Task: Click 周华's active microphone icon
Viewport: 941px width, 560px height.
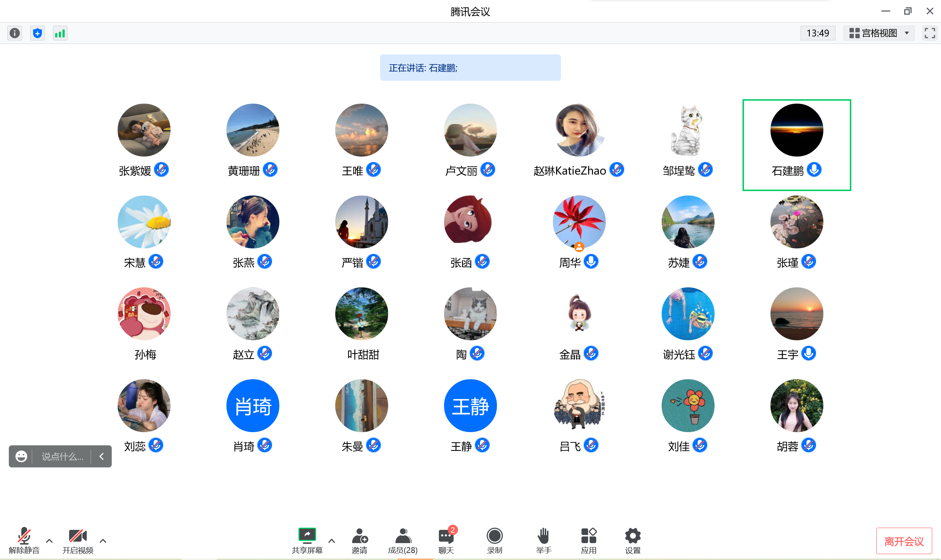Action: click(x=591, y=262)
